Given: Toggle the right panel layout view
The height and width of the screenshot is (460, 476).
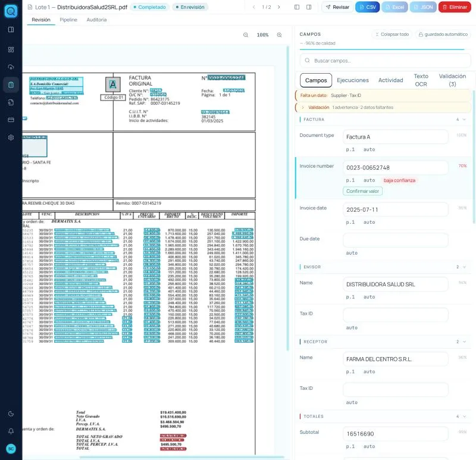Looking at the screenshot, I should [309, 7].
